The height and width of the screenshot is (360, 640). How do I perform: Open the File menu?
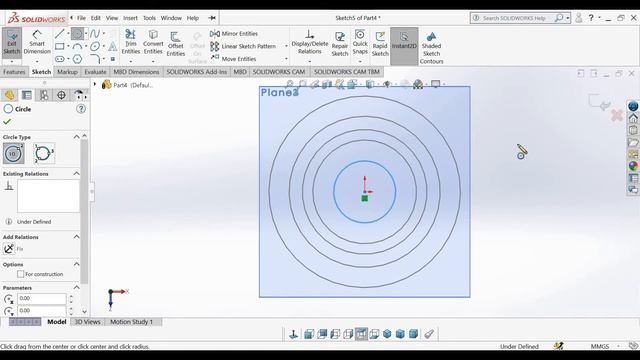82,18
